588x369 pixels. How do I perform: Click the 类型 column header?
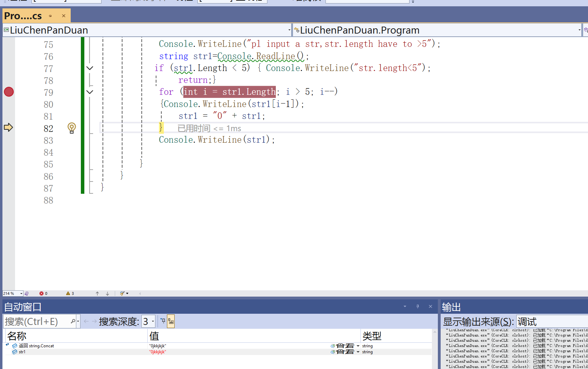tap(396, 336)
